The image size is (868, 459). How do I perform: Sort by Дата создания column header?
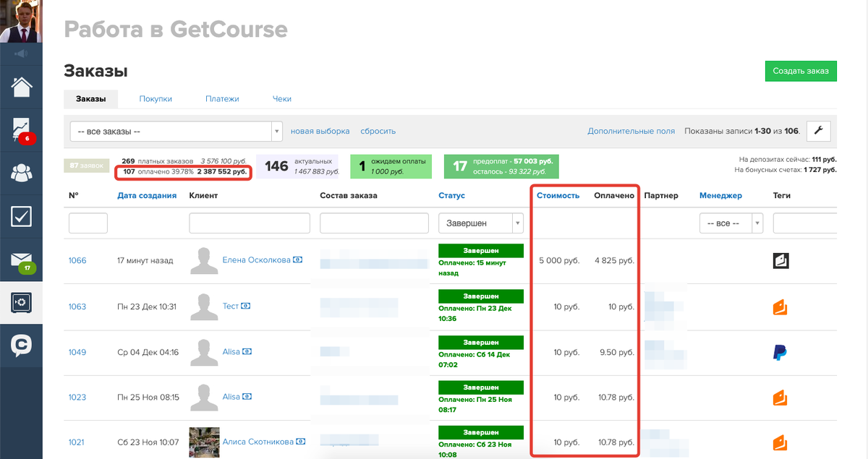(x=147, y=195)
